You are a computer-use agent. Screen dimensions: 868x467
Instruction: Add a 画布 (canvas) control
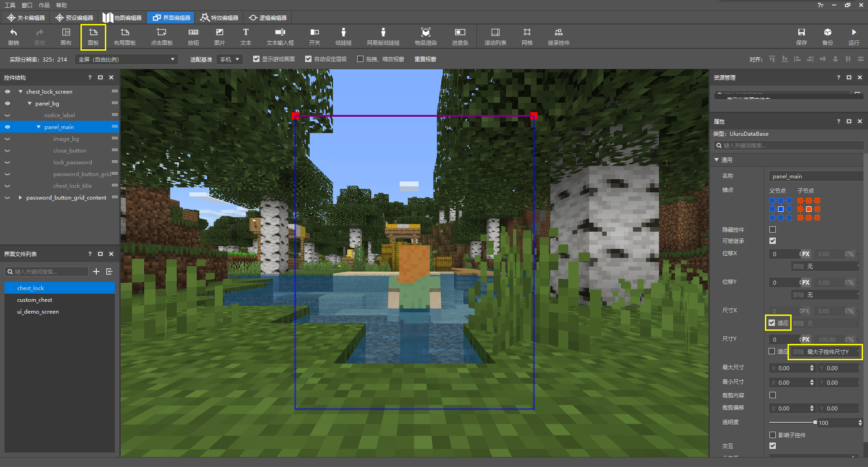[66, 37]
